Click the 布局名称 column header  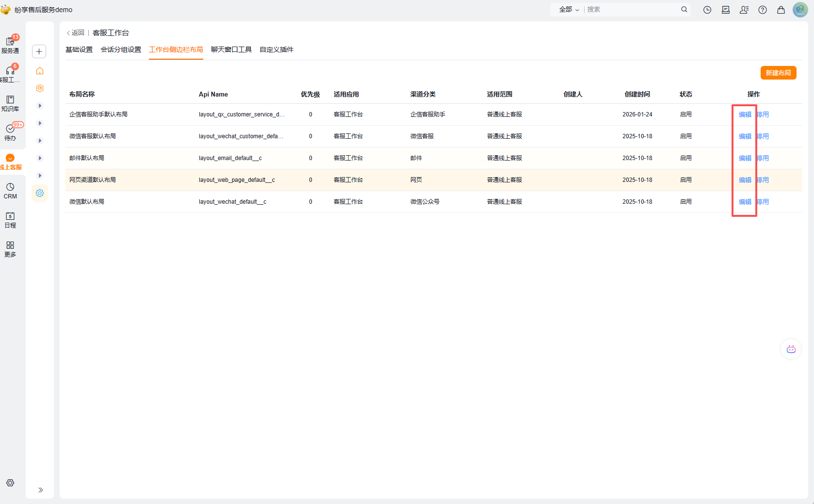[x=82, y=94]
